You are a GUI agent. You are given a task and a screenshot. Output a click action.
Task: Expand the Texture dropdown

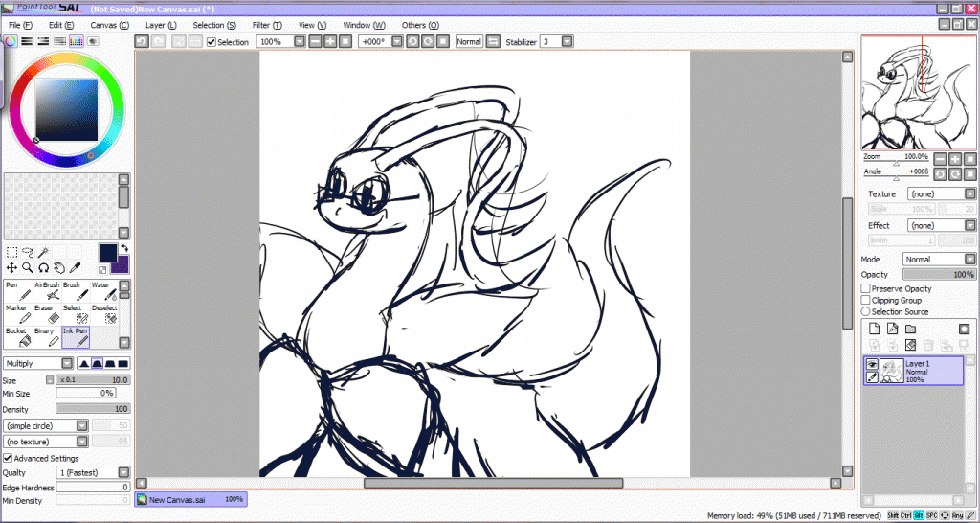coord(941,193)
